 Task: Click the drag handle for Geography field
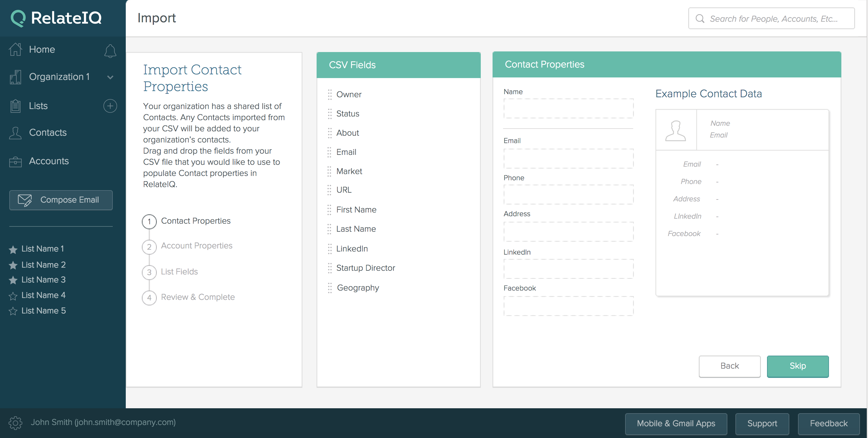(x=330, y=288)
